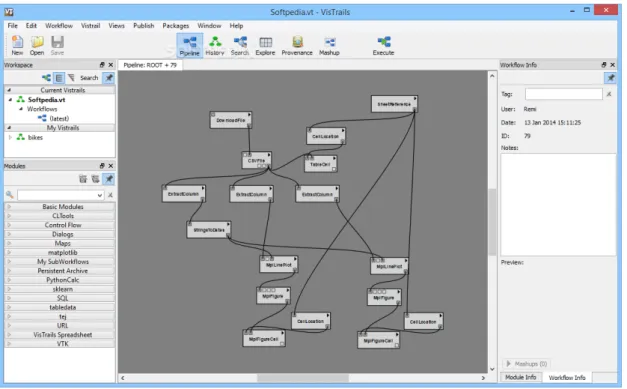Toggle Workspace list view icon

[59, 78]
